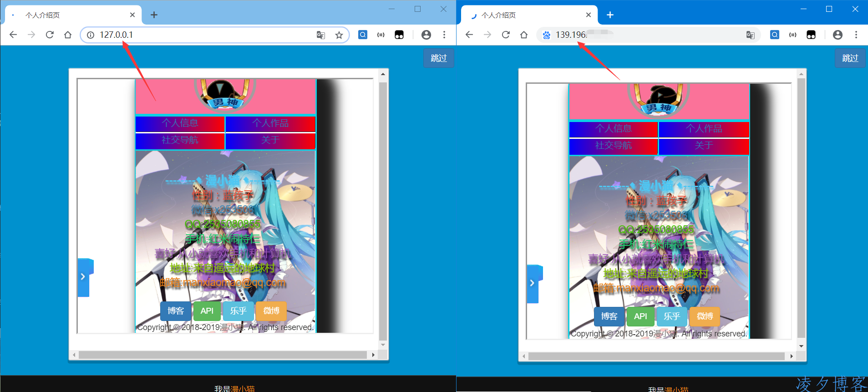
Task: Reload page in the right browser window
Action: click(506, 35)
